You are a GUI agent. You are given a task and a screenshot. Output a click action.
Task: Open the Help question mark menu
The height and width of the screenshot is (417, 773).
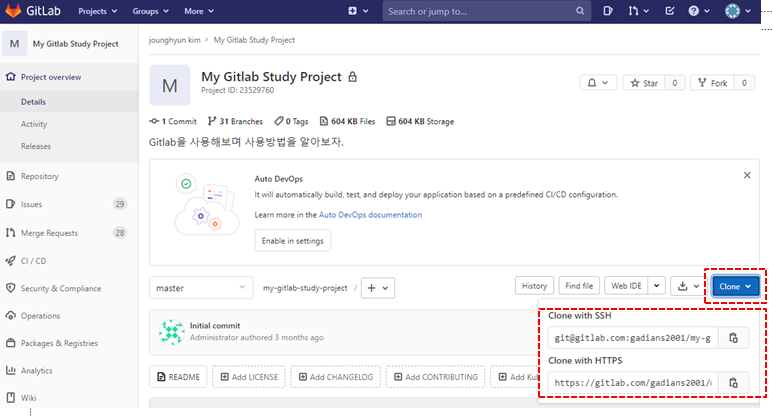(699, 11)
